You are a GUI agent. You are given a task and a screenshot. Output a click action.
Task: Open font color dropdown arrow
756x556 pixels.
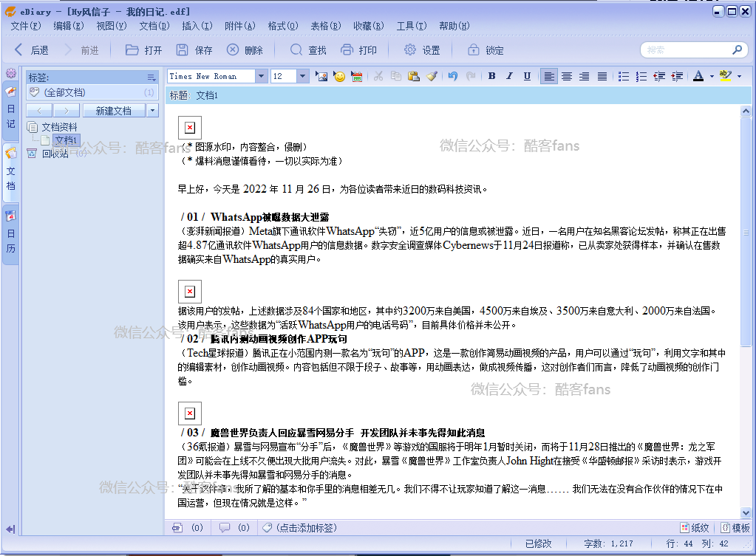(x=712, y=76)
